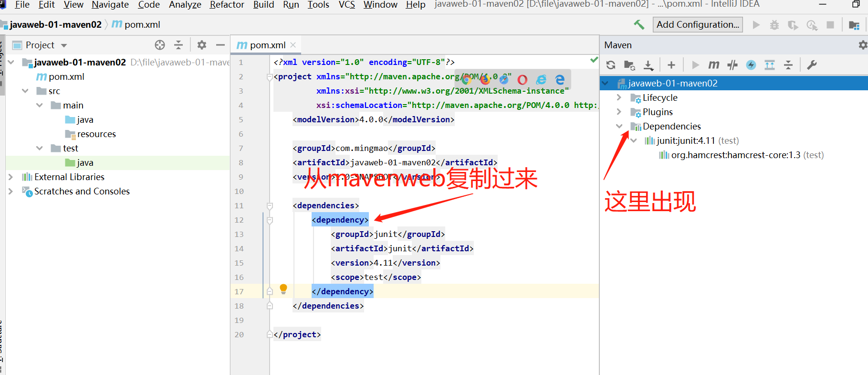
Task: Select the resources folder
Action: click(x=96, y=134)
